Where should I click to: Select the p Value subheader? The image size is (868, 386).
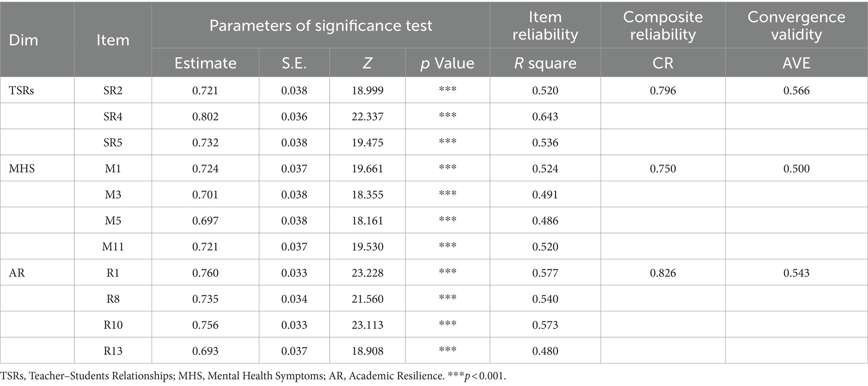click(x=447, y=63)
